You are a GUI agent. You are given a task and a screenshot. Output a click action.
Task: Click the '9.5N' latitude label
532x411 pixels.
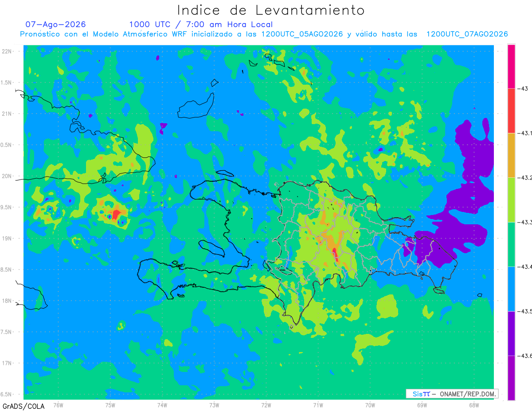tap(7, 207)
